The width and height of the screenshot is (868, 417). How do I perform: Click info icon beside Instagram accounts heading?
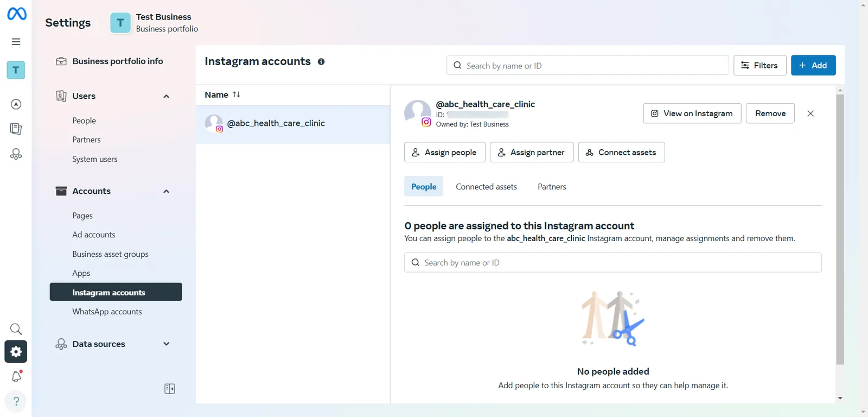coord(321,62)
